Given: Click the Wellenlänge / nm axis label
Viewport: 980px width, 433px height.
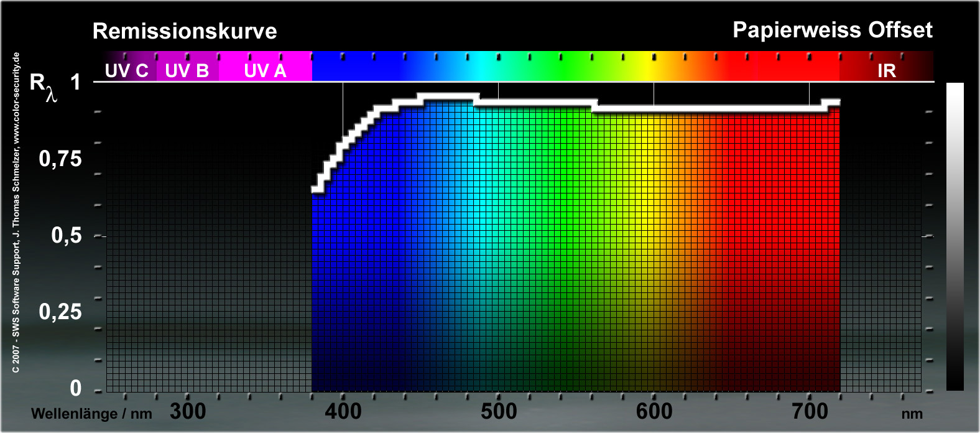Looking at the screenshot, I should point(91,414).
